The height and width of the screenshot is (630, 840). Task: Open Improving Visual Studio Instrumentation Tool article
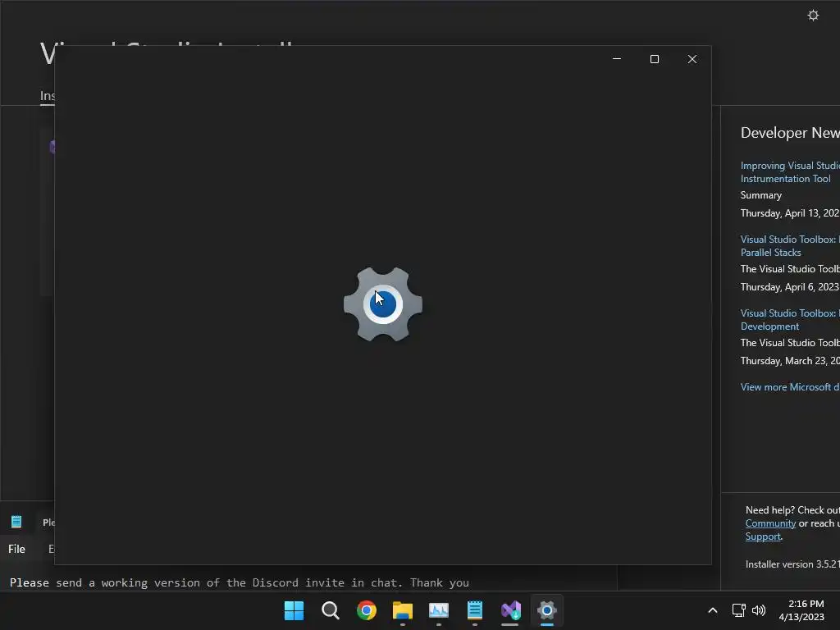pyautogui.click(x=790, y=172)
